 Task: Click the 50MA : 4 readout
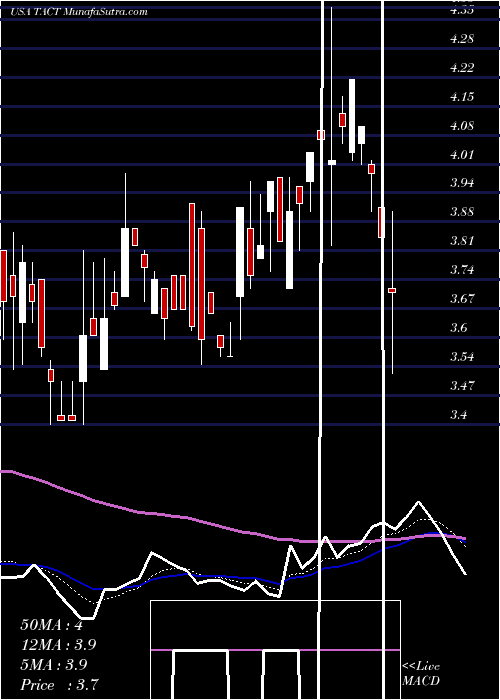pos(51,625)
